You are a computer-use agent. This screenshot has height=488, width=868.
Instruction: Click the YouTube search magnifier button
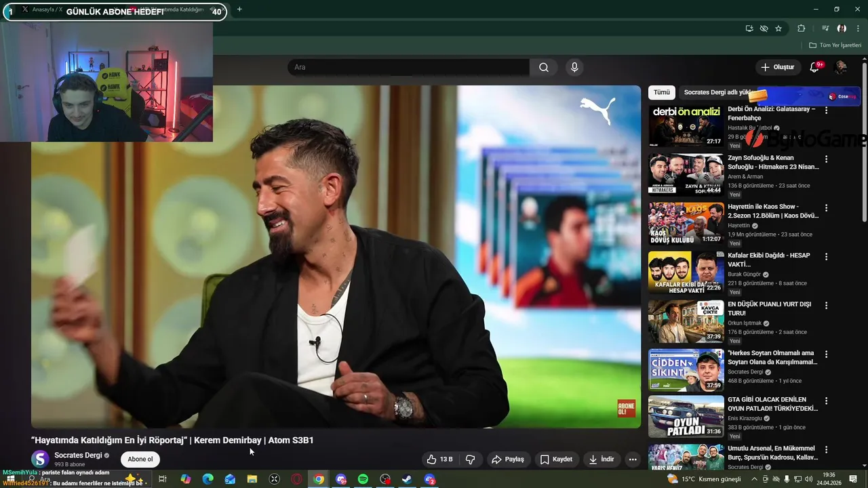544,67
